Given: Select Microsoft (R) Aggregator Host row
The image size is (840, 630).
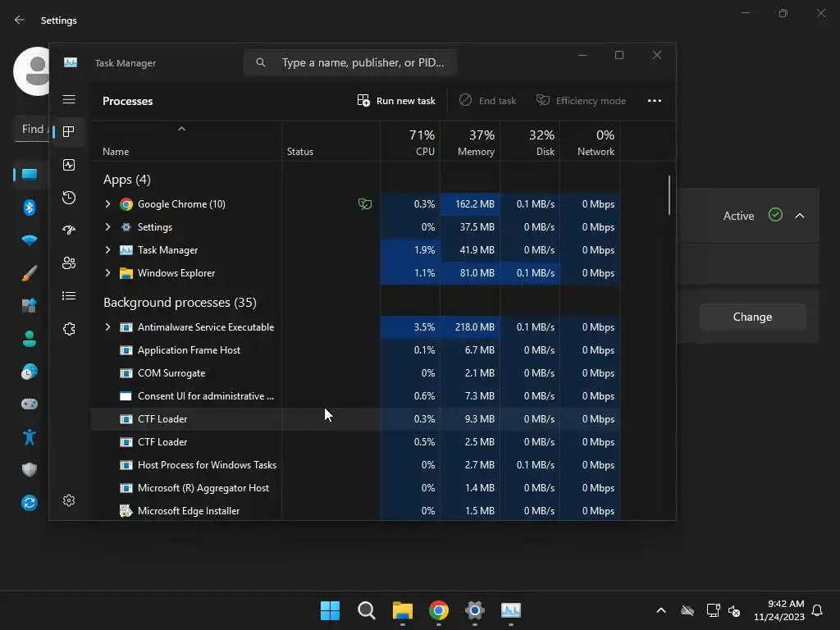Looking at the screenshot, I should coord(355,489).
